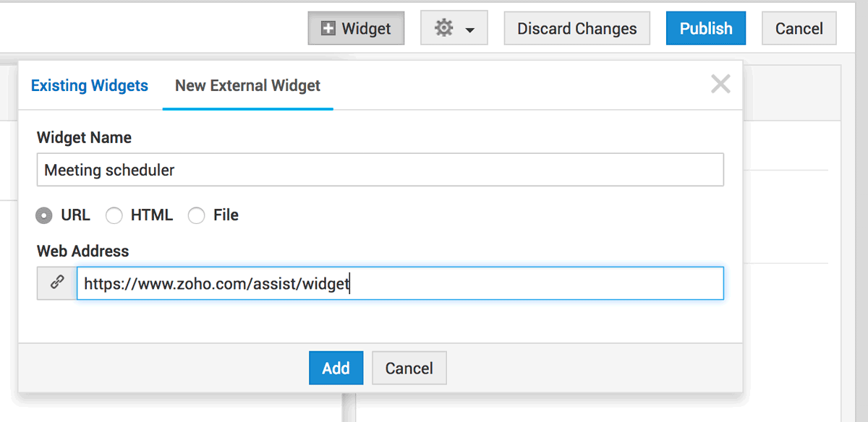Click the Discard Changes button
Screen dimensions: 868x422
[577, 29]
